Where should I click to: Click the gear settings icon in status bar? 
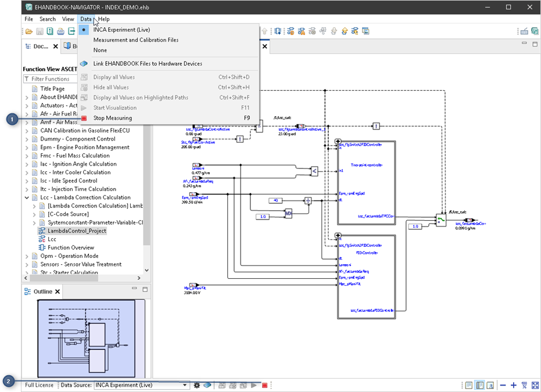pos(197,385)
